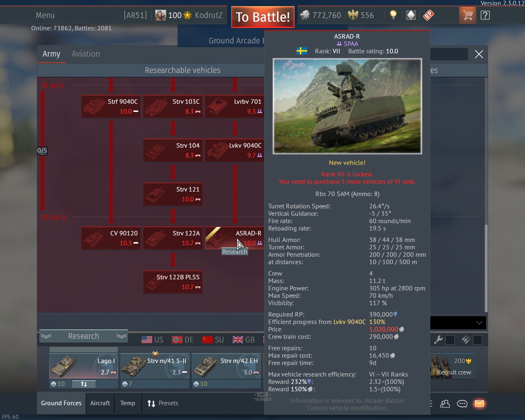Image resolution: width=525 pixels, height=420 pixels.
Task: Switch to the Army tab
Action: coord(51,54)
